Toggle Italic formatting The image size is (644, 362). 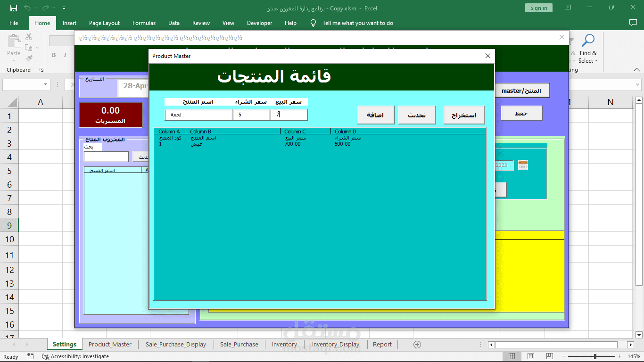[x=66, y=55]
